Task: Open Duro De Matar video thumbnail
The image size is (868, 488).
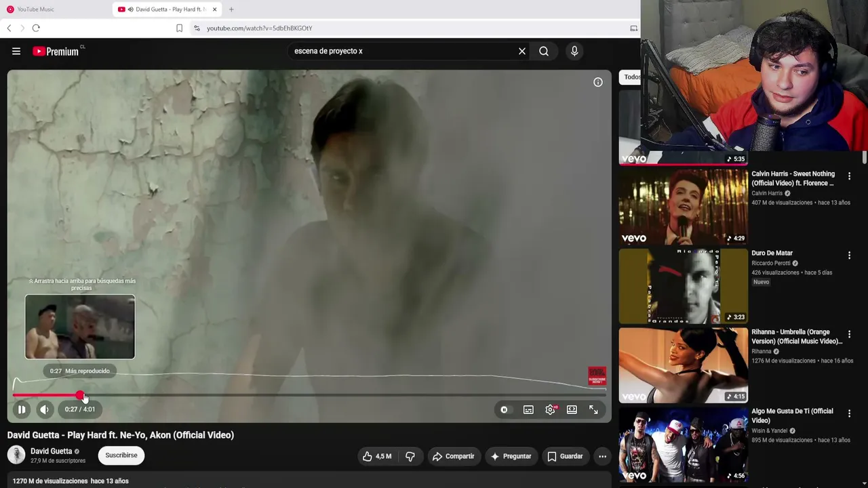Action: 684,286
